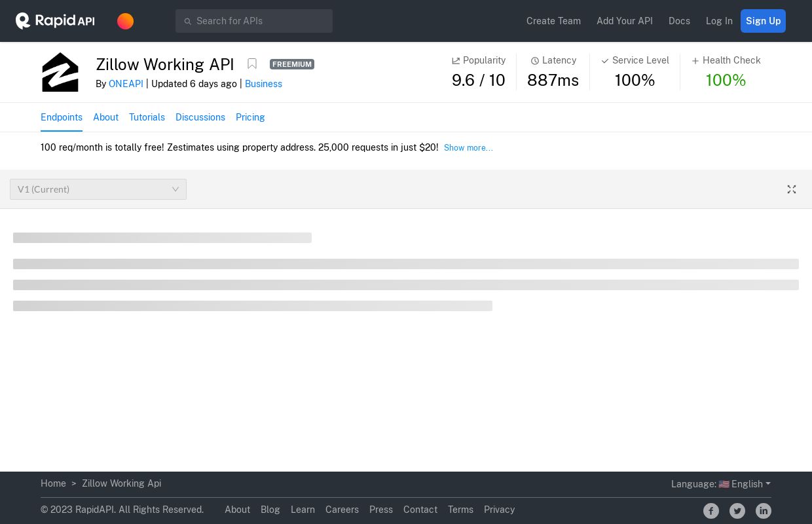The image size is (812, 524).
Task: Open RapidAPI Twitter page
Action: click(x=737, y=511)
